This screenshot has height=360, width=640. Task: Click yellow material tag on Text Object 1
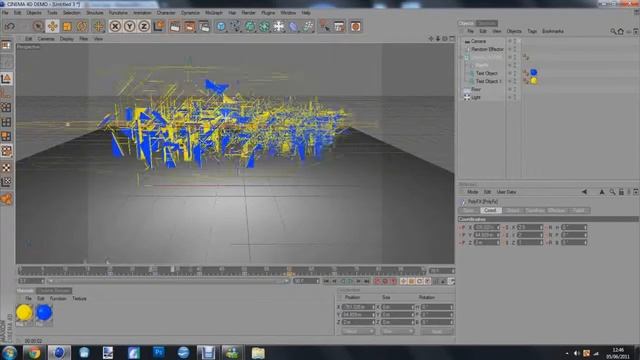(x=533, y=81)
